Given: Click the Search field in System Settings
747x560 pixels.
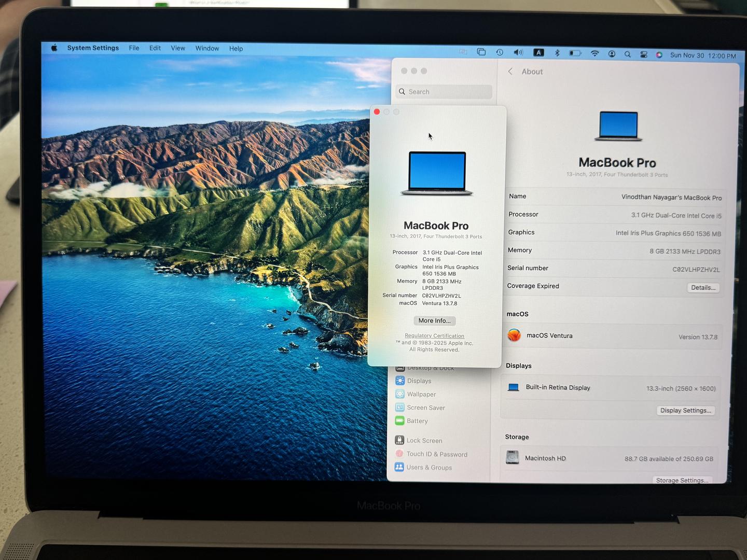Looking at the screenshot, I should [x=444, y=92].
